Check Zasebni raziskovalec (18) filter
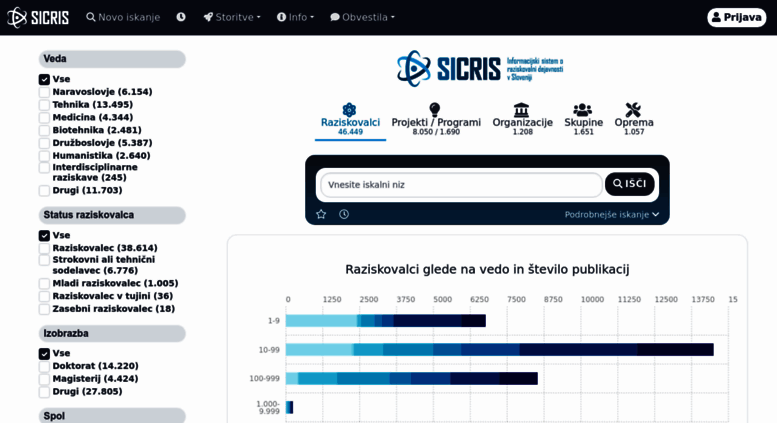 point(44,309)
